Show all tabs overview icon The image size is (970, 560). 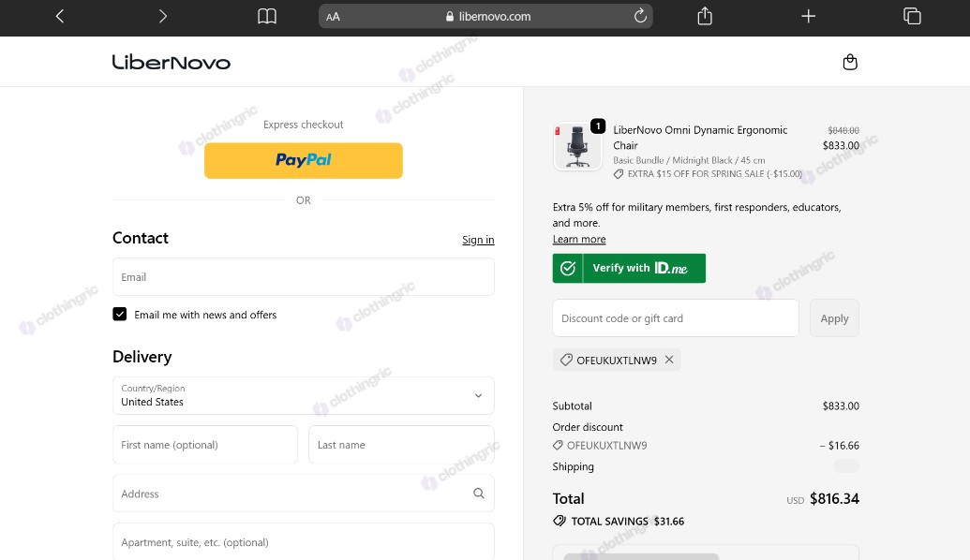(x=912, y=16)
